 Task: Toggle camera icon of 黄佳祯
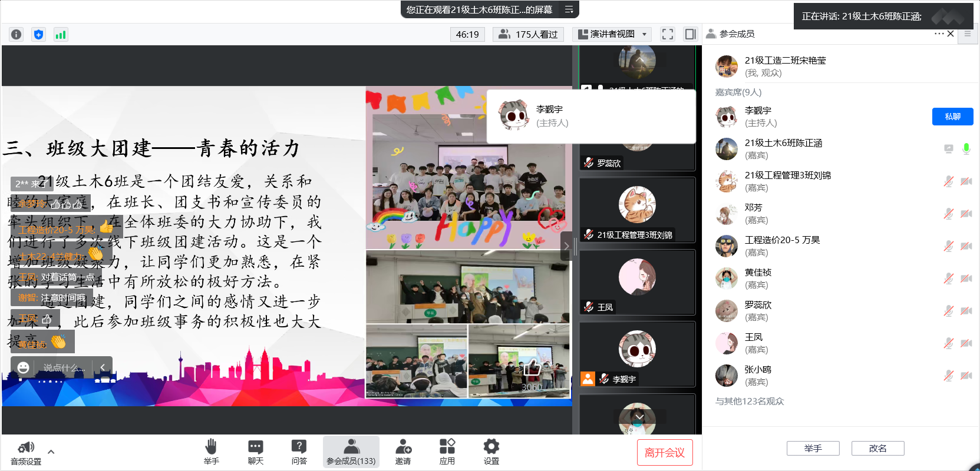point(966,278)
